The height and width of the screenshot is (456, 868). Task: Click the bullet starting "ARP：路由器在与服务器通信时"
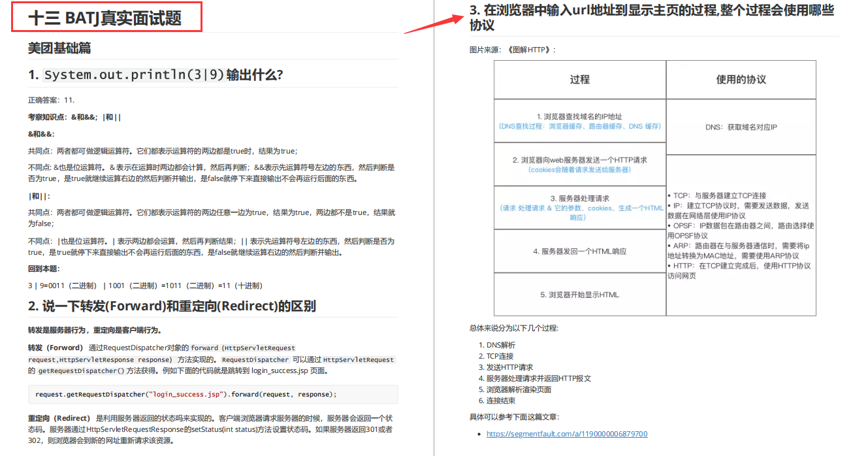[x=739, y=251]
